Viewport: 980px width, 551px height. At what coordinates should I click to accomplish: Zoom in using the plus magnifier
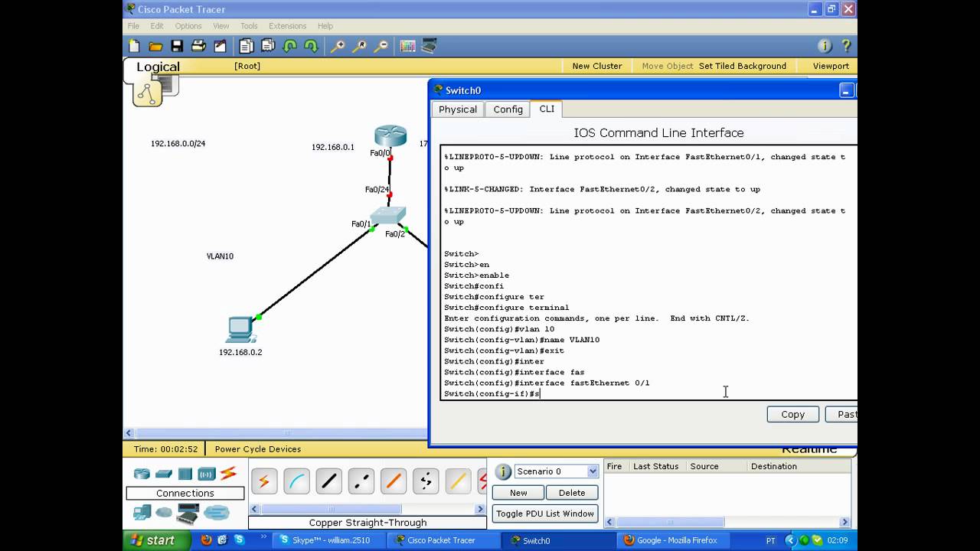click(337, 46)
